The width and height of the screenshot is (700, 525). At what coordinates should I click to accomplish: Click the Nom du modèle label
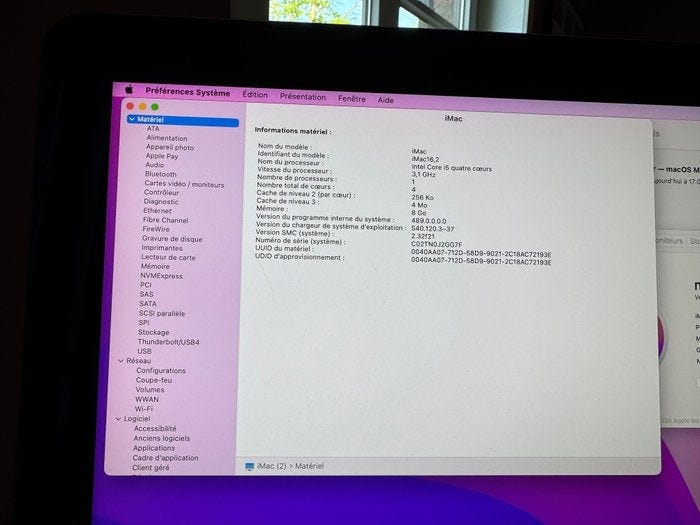click(x=284, y=146)
